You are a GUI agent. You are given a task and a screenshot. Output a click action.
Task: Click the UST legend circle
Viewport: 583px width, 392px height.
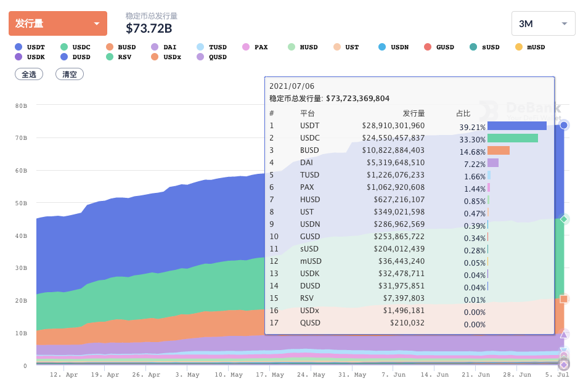[x=337, y=47]
